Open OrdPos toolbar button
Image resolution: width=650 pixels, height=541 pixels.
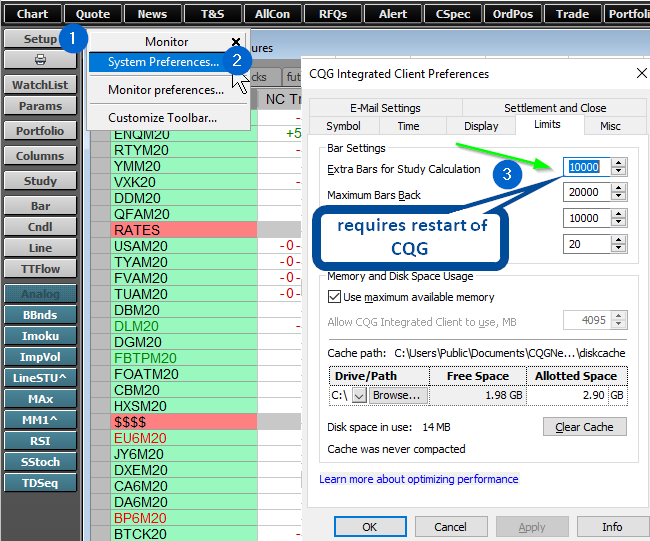[x=513, y=14]
